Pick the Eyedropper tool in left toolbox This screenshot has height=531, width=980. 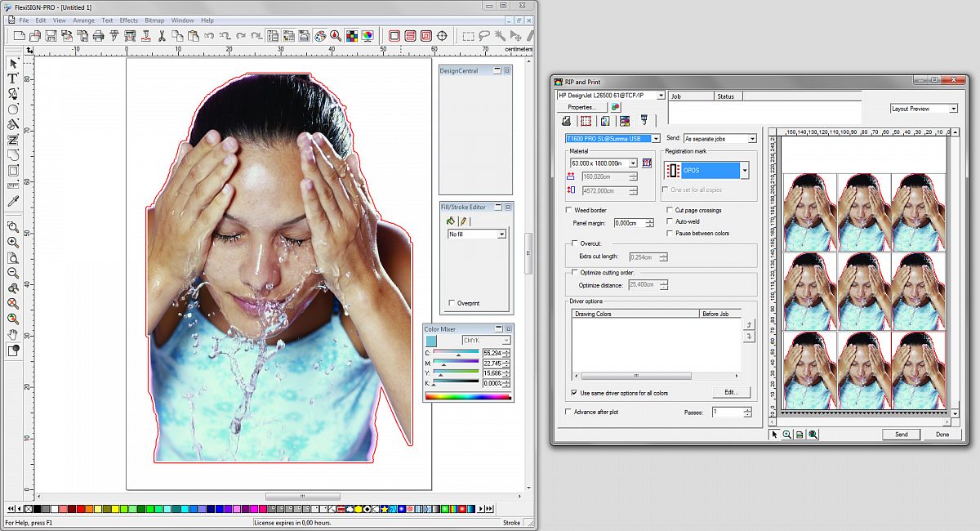click(13, 202)
